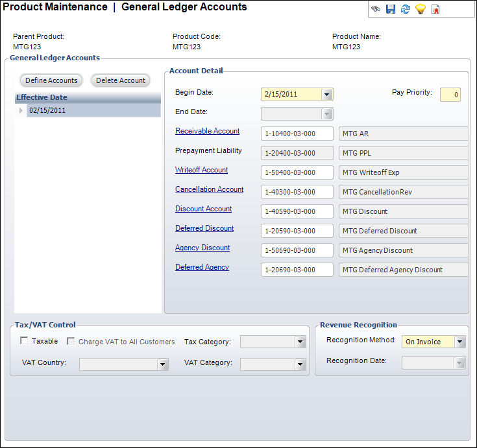
Task: Select the 02/15/2011 effective date entry
Action: pyautogui.click(x=47, y=111)
